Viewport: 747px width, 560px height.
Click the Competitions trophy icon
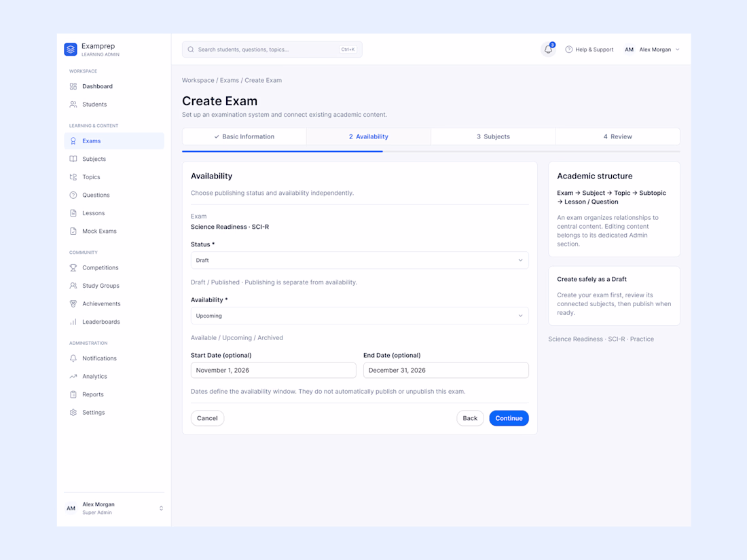[x=73, y=267]
